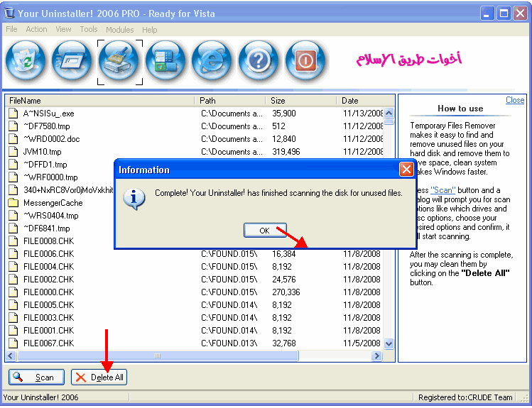Click the Delete All button
Screen dimensions: 532x408
99,377
